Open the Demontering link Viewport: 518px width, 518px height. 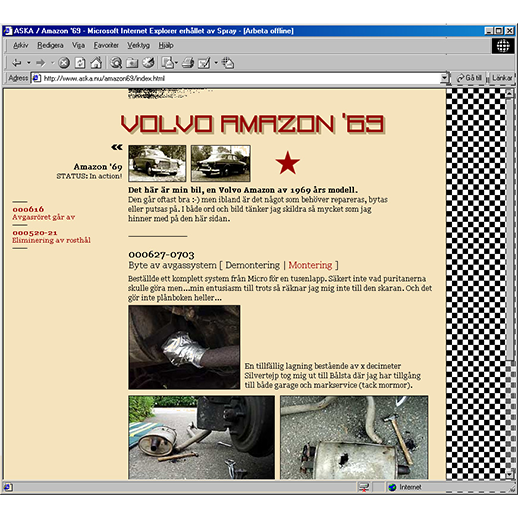pos(253,265)
